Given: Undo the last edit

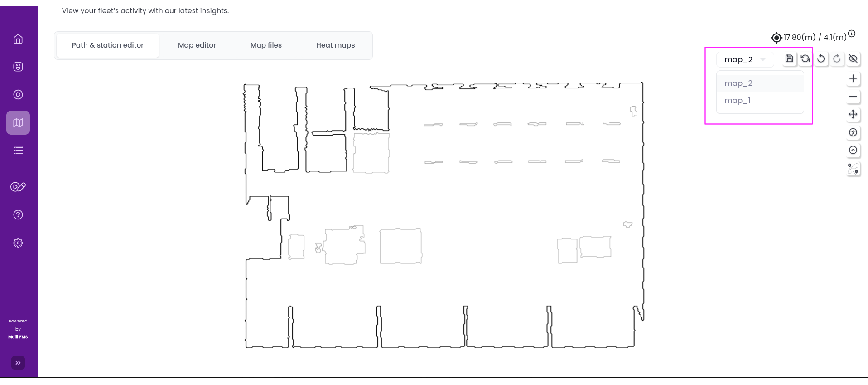Looking at the screenshot, I should point(821,58).
